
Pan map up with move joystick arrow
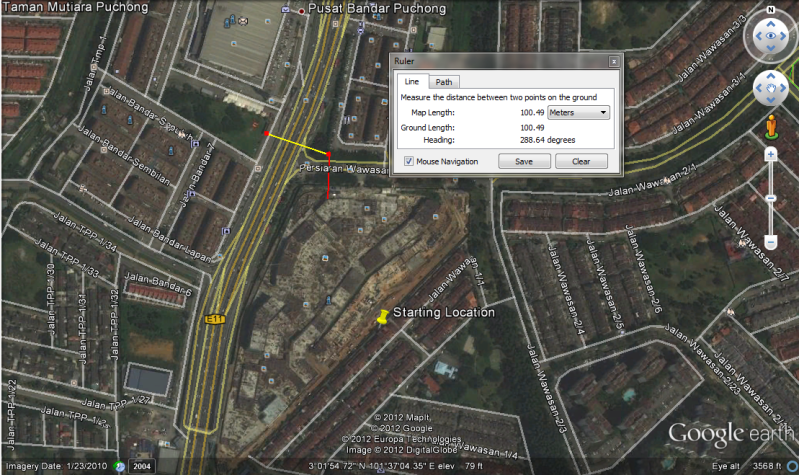(770, 76)
